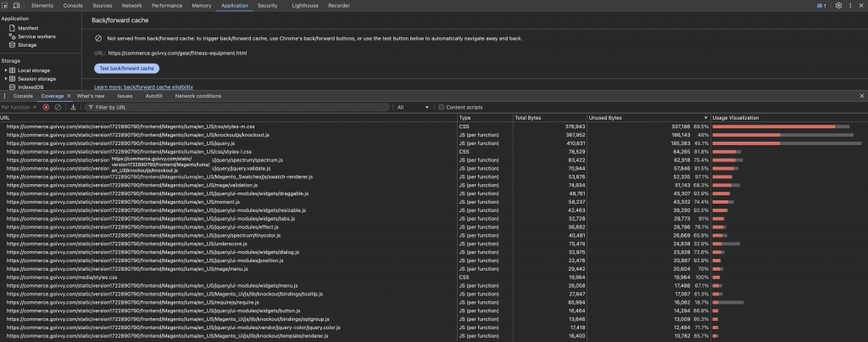Viewport: 868px width, 342px height.
Task: Open the Network conditions drawer tab
Action: 198,96
